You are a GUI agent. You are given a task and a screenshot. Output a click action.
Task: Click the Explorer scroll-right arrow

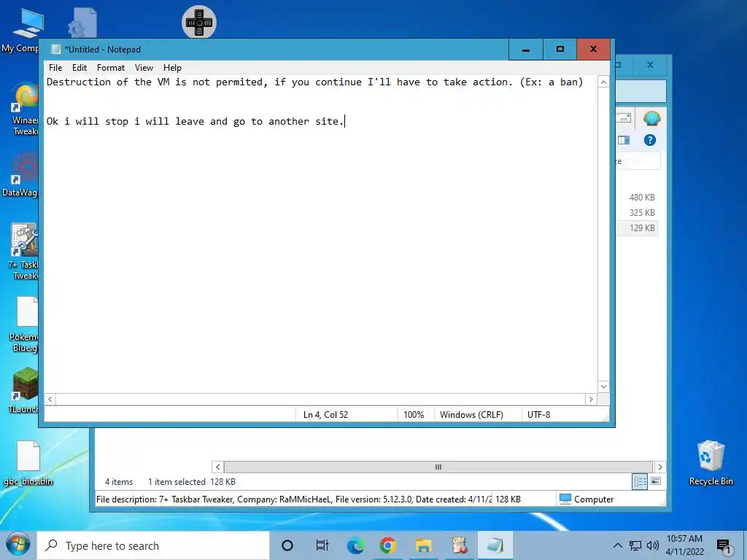pos(659,467)
